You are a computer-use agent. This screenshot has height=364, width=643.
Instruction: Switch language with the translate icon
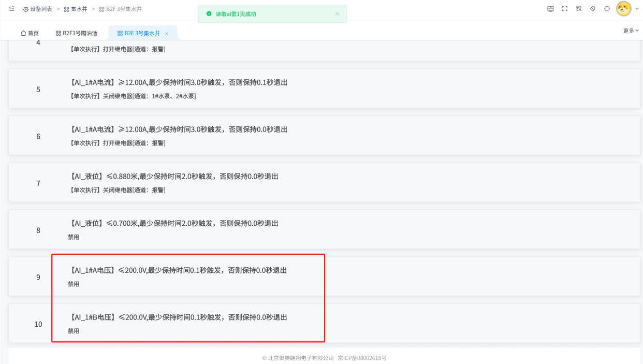coord(579,9)
